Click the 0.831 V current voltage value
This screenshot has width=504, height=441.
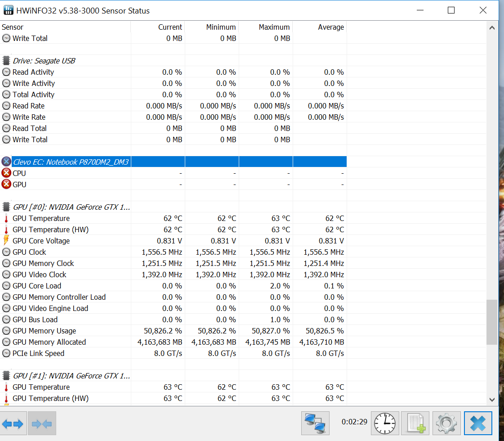coord(169,241)
